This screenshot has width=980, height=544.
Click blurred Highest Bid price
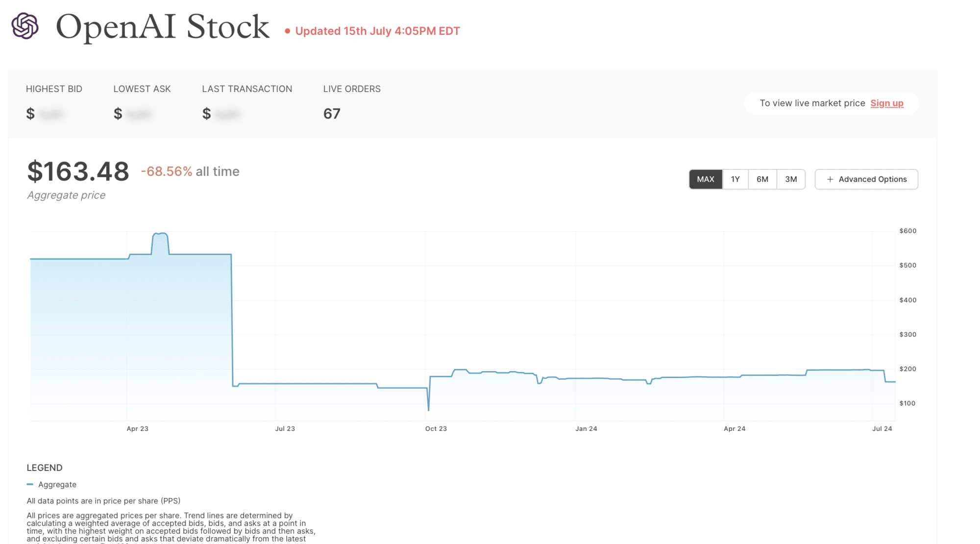(x=51, y=115)
